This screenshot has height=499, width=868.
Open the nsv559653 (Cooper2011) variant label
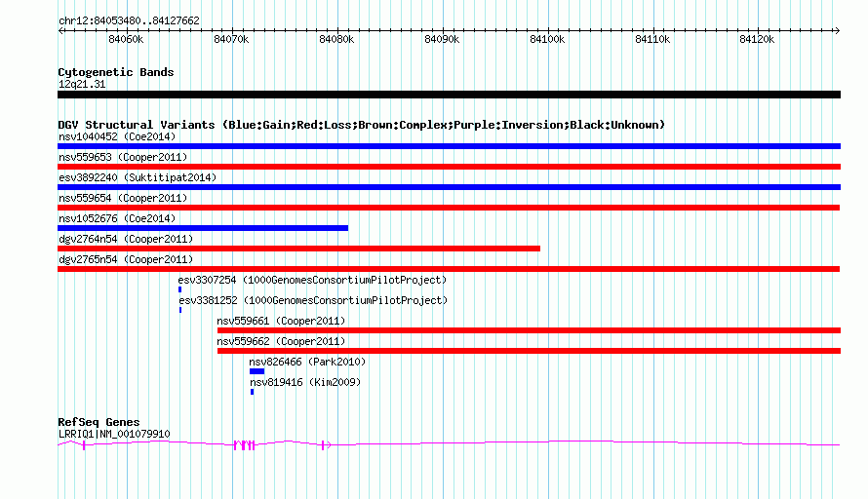(123, 157)
